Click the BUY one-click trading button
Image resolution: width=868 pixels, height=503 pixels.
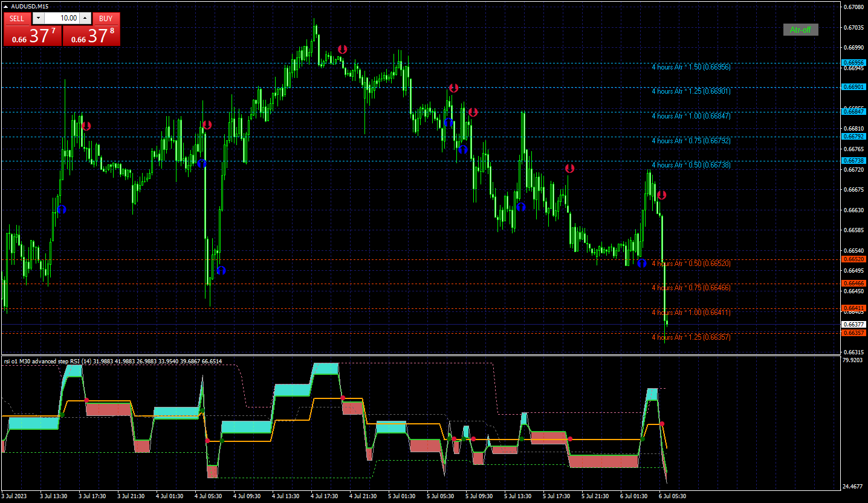point(106,18)
